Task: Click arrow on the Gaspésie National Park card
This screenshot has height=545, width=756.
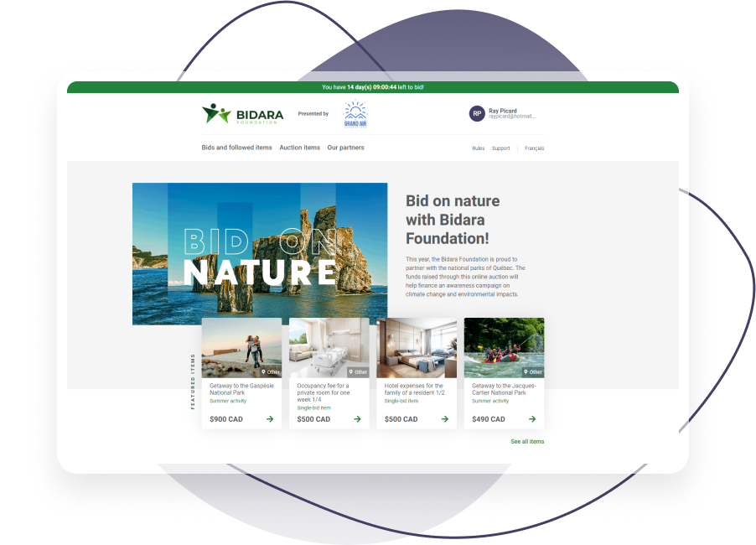Action: pos(270,419)
